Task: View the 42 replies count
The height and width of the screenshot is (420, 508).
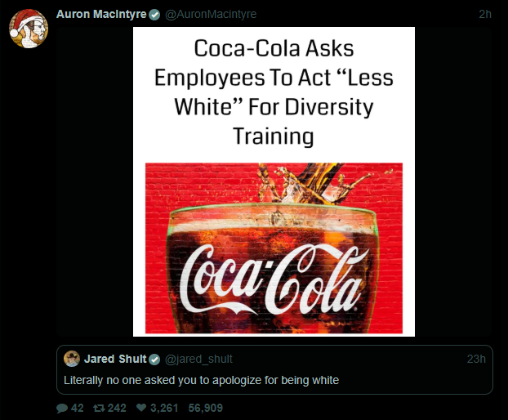Action: point(77,408)
